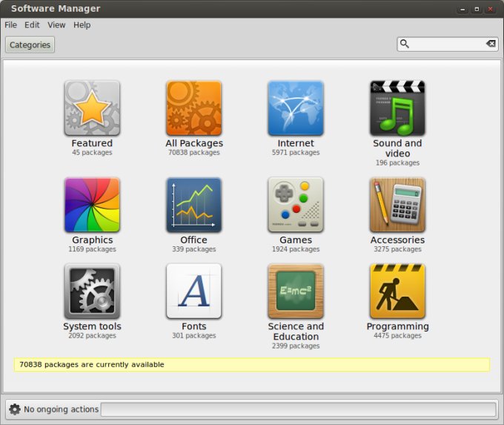Screen dimensions: 504x425
Task: Click the "Programming" label
Action: pyautogui.click(x=397, y=326)
